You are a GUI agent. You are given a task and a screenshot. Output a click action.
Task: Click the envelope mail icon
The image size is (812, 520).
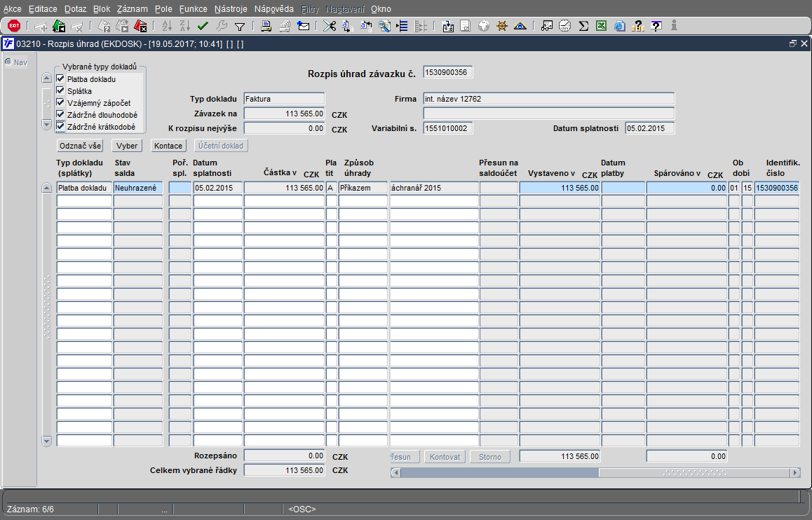pyautogui.click(x=303, y=25)
